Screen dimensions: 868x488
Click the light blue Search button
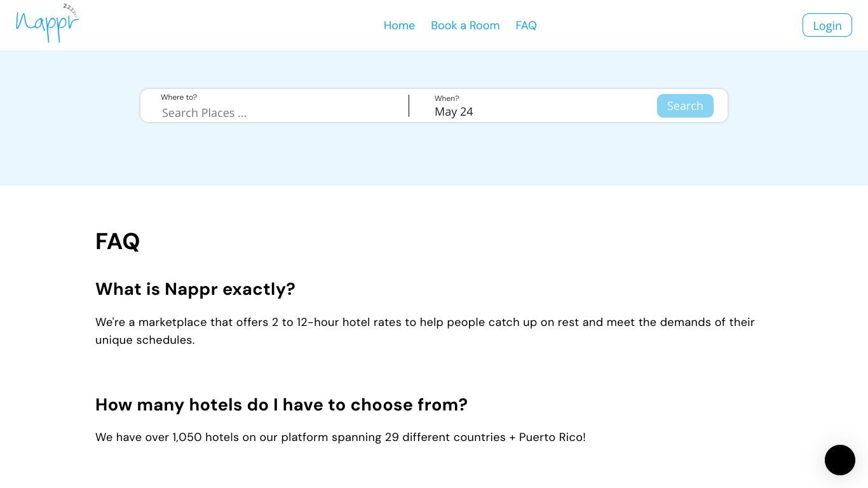pos(685,105)
